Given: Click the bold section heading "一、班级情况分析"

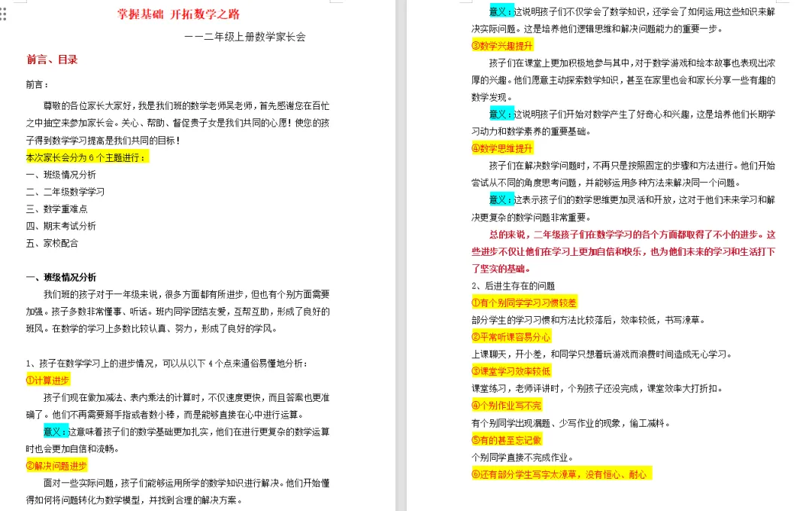Looking at the screenshot, I should click(61, 277).
